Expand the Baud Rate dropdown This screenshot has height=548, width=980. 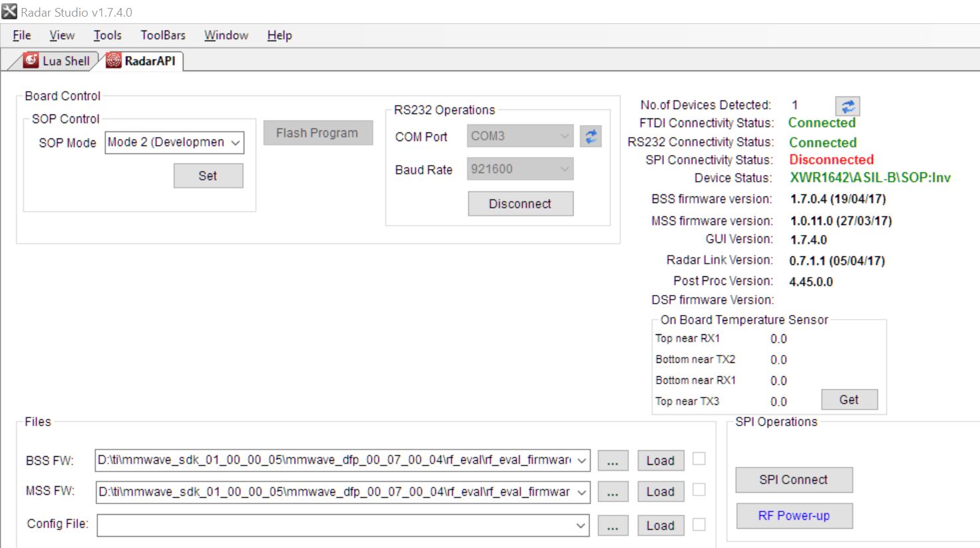point(564,169)
